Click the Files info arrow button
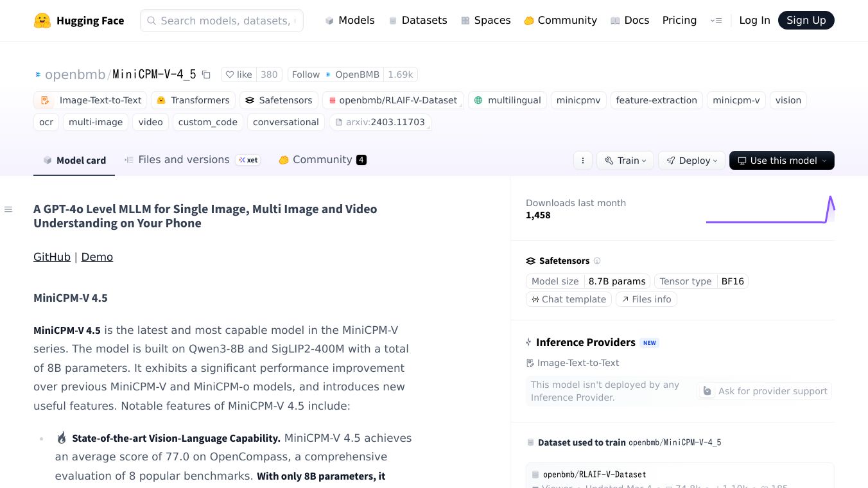 646,299
